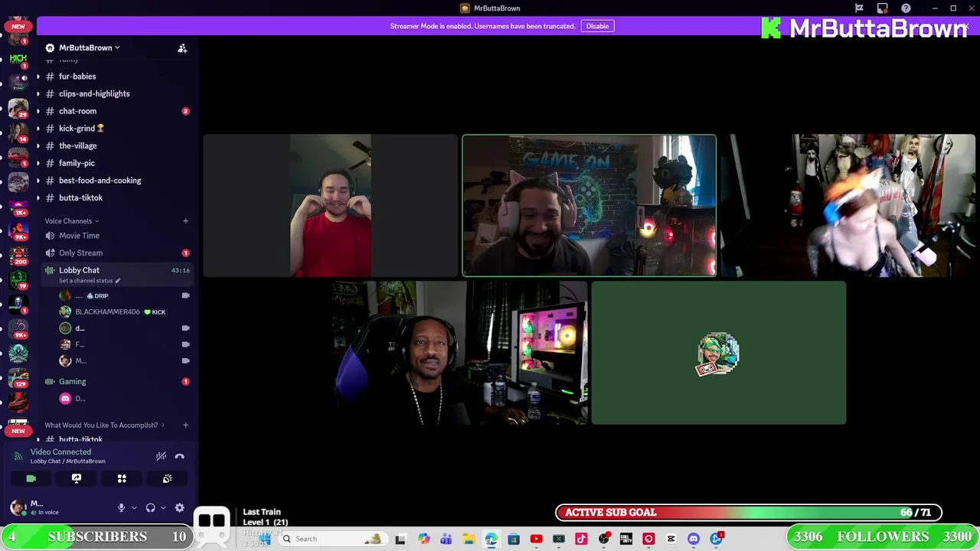
Task: Open Microsoft Store from the taskbar
Action: 513,539
